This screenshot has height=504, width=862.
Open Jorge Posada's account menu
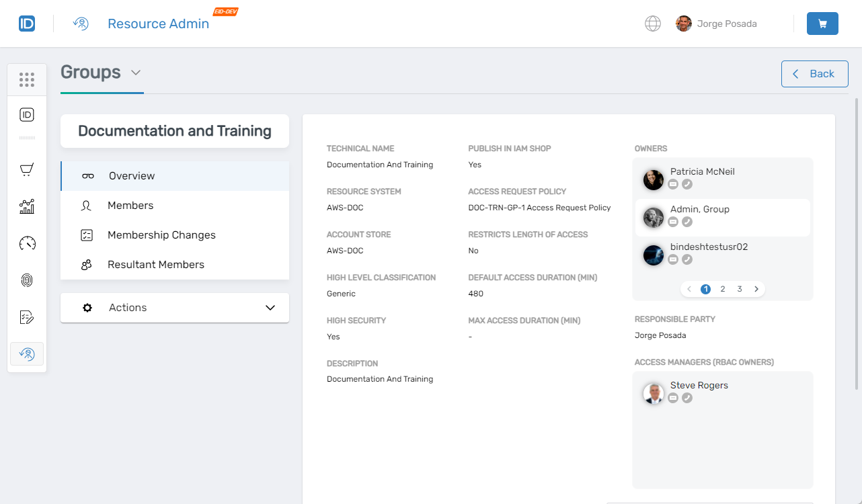(716, 24)
